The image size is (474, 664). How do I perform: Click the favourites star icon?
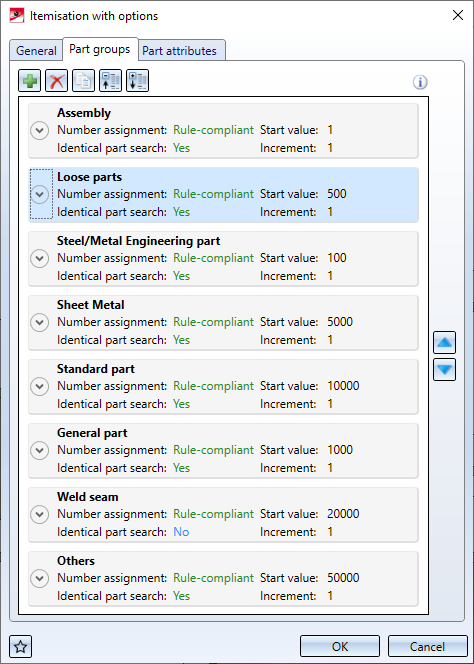coord(21,647)
